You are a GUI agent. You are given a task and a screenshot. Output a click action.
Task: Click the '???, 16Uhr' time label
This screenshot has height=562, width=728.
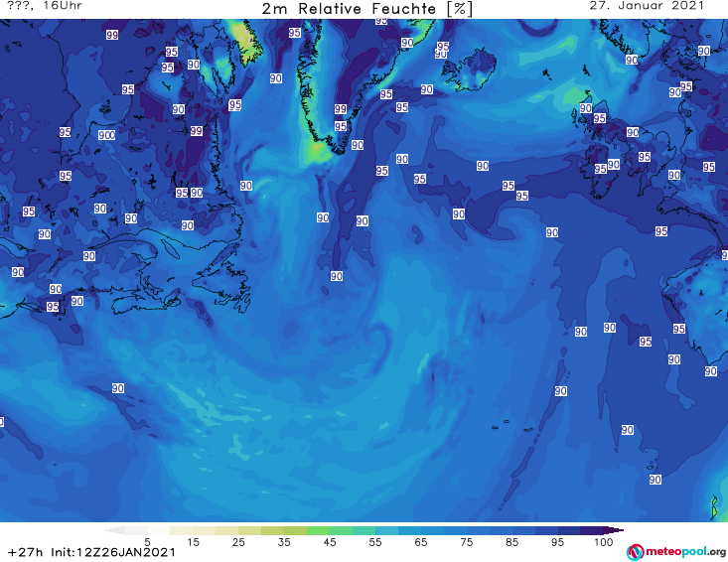(45, 6)
